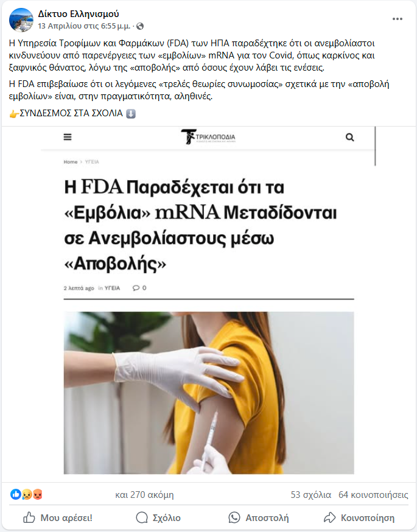The image size is (417, 532).
Task: Click the like reaction emoji icon
Action: 15,494
